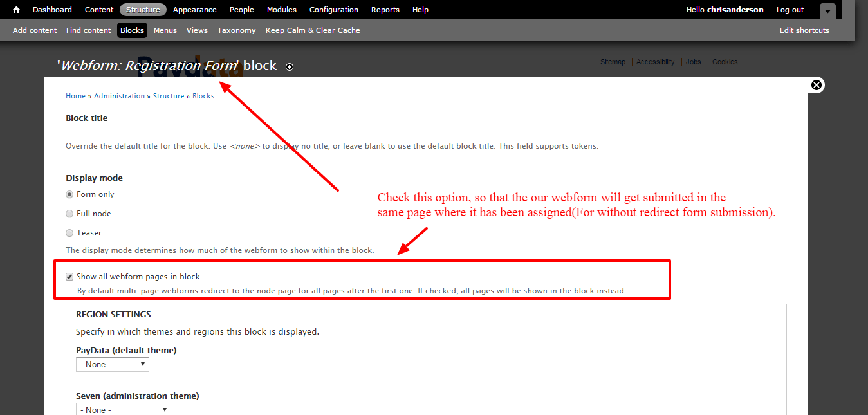
Task: Go to Structure via breadcrumb
Action: pyautogui.click(x=169, y=96)
